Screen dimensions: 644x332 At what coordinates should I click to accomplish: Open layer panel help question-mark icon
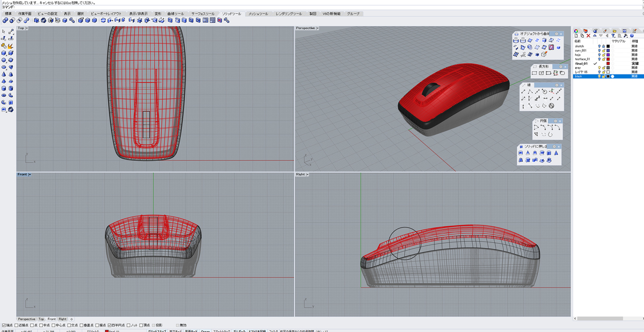pos(632,35)
